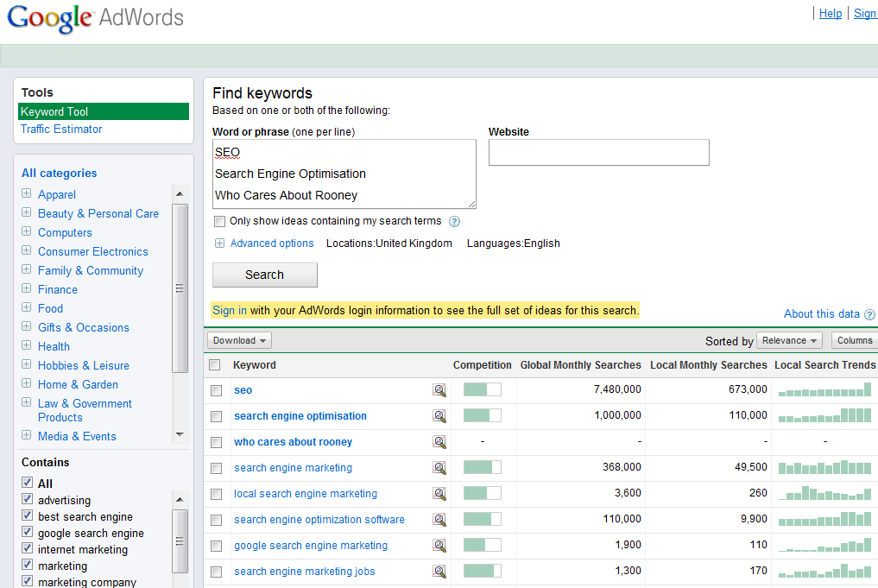Open the Hobbies & Leisure category link
The image size is (878, 588).
84,366
